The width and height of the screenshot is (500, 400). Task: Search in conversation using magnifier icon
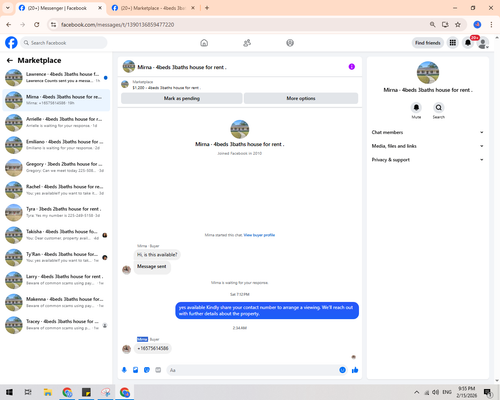tap(439, 107)
